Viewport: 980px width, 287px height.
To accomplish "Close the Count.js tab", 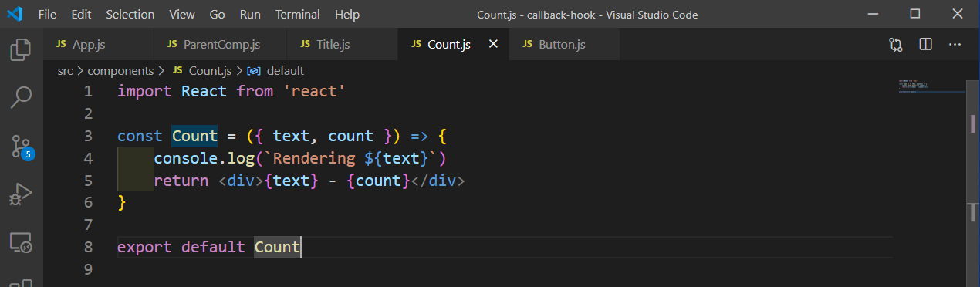I will coord(493,45).
